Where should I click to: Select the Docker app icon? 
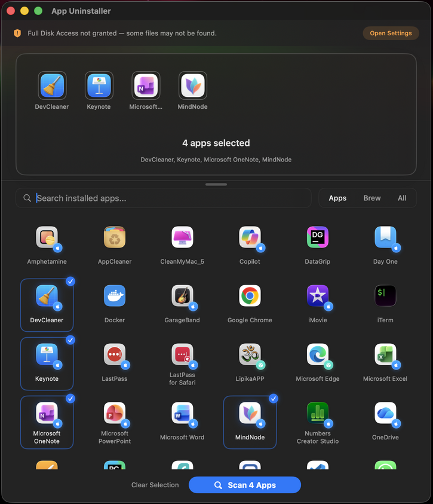point(115,296)
